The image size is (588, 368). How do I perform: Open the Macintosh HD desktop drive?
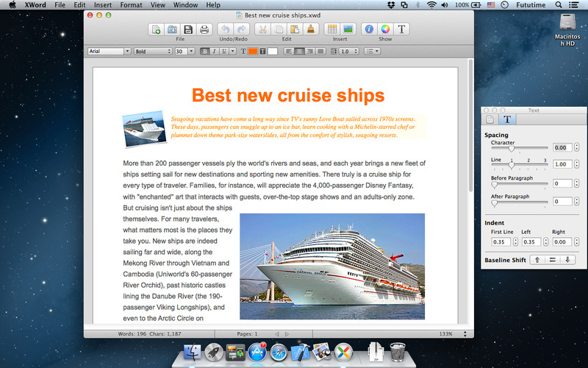pos(567,30)
